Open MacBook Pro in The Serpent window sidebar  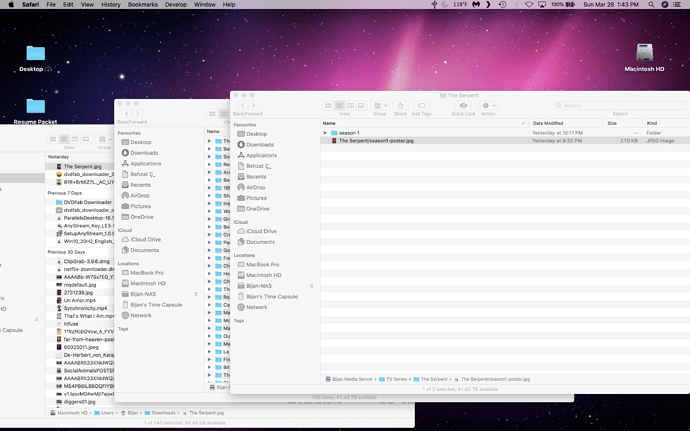(x=258, y=265)
